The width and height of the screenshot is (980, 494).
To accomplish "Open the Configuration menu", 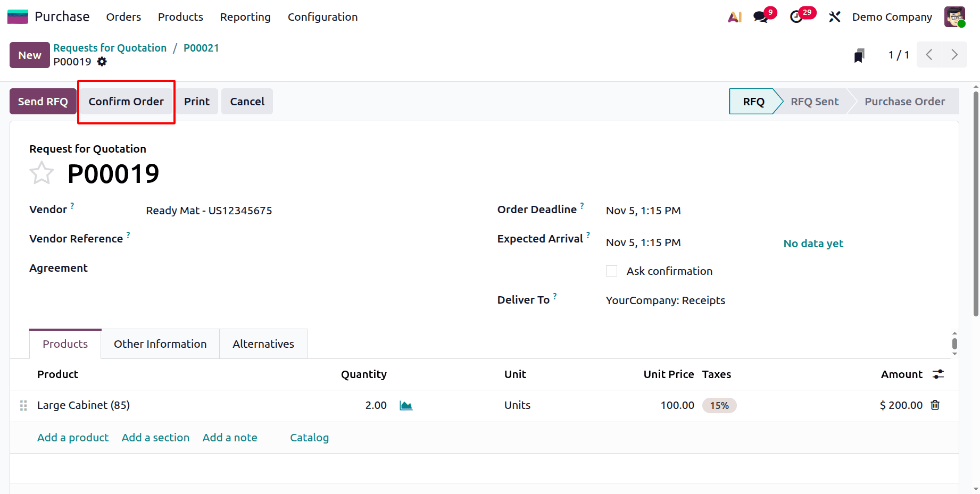I will 322,16.
